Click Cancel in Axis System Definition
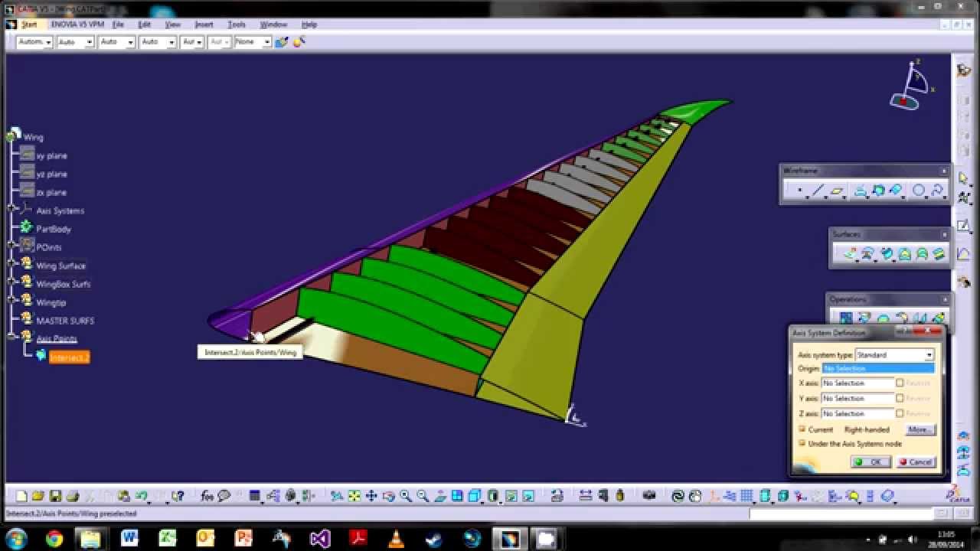This screenshot has height=551, width=980. click(x=916, y=462)
